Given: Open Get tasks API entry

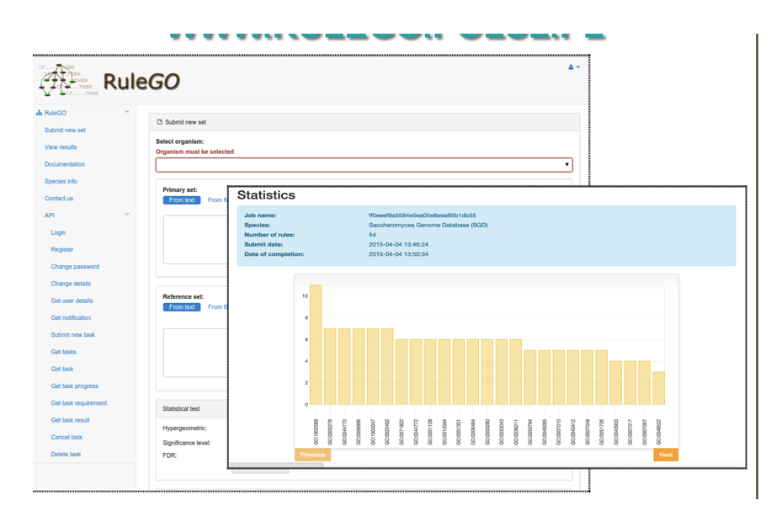Looking at the screenshot, I should point(63,352).
